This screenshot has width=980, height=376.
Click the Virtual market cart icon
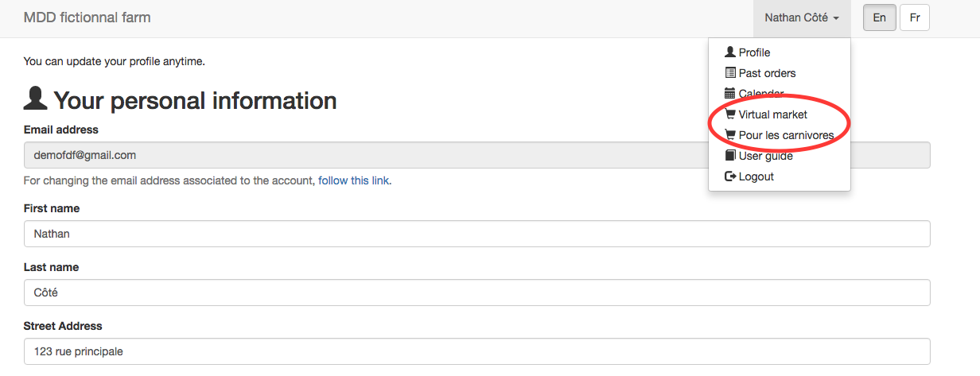point(730,114)
